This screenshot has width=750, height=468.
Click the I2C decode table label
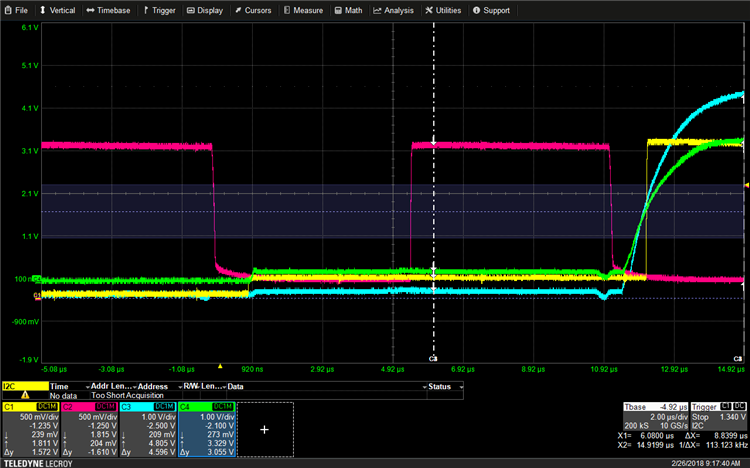tap(24, 385)
